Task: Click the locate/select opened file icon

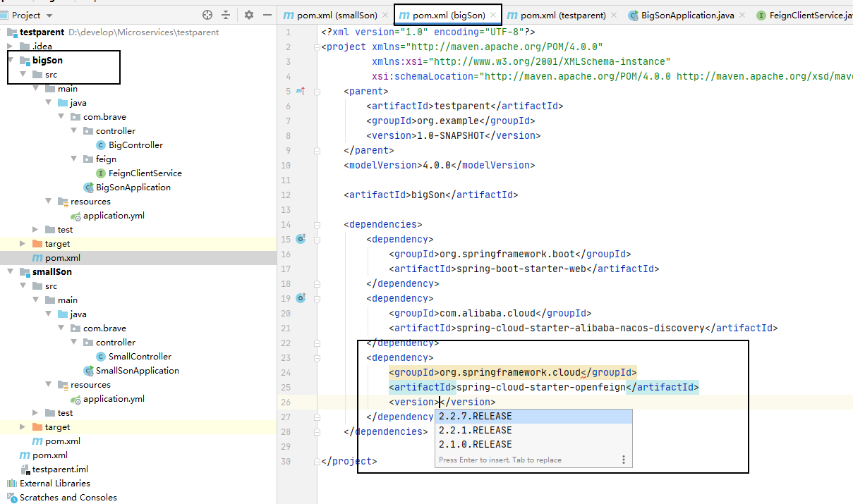Action: click(x=207, y=15)
